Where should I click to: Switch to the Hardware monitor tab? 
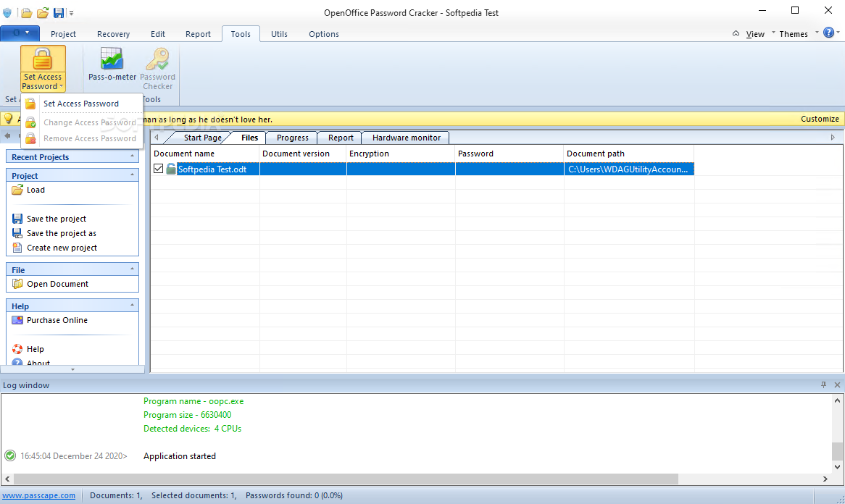[x=406, y=138]
